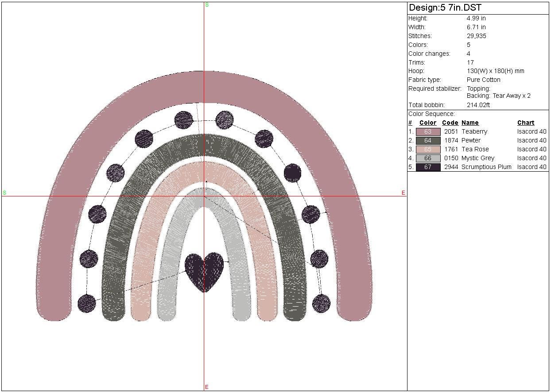551x392 pixels.
Task: Click the Code column header
Action: pos(450,123)
